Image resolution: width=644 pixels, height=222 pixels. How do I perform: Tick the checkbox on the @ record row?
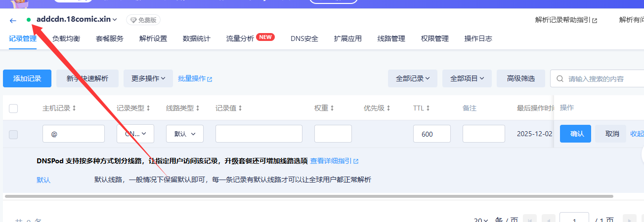pyautogui.click(x=13, y=134)
